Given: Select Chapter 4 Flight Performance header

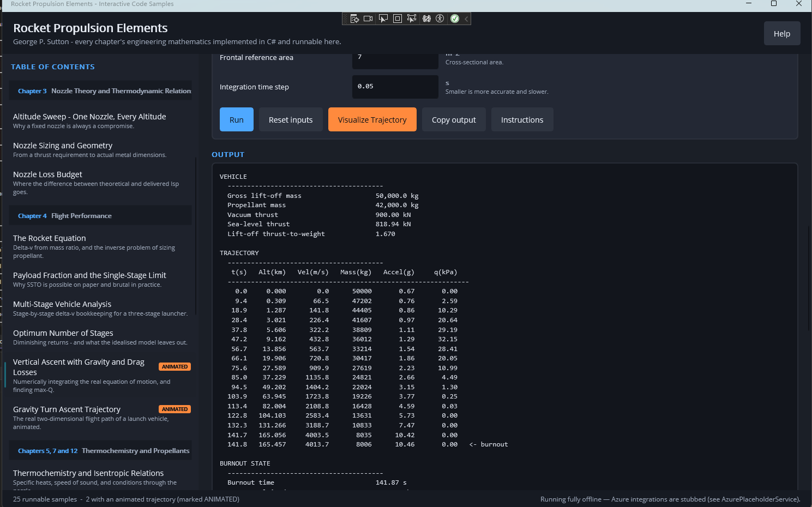Looking at the screenshot, I should click(x=100, y=216).
